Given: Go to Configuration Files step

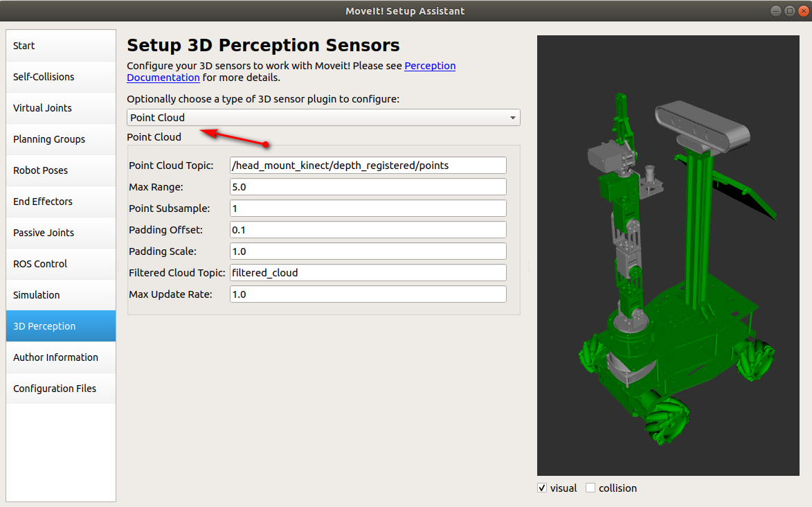Looking at the screenshot, I should click(x=61, y=389).
